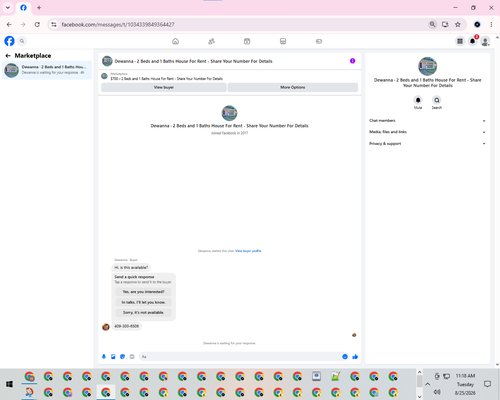This screenshot has height=400, width=500.
Task: Open a new browser tab with plus
Action: coord(39,7)
